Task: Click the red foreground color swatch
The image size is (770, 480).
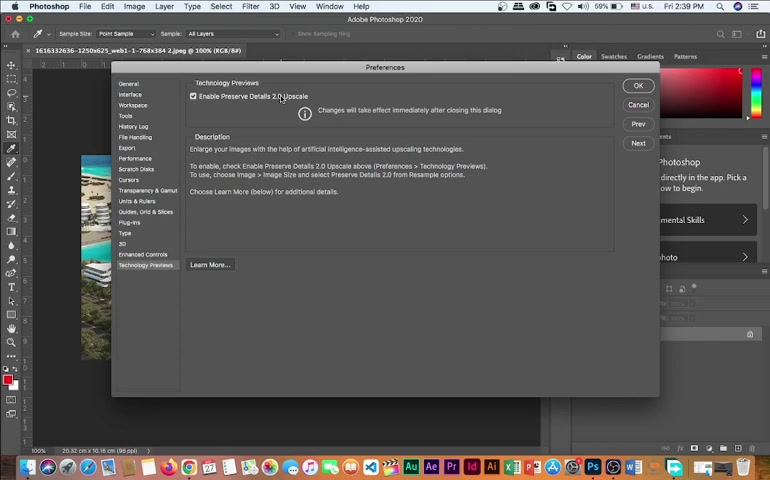Action: coord(8,380)
